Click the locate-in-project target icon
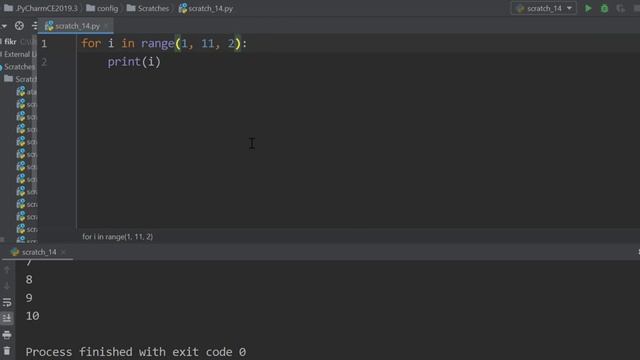Screen dimensions: 640x360 tap(19, 26)
